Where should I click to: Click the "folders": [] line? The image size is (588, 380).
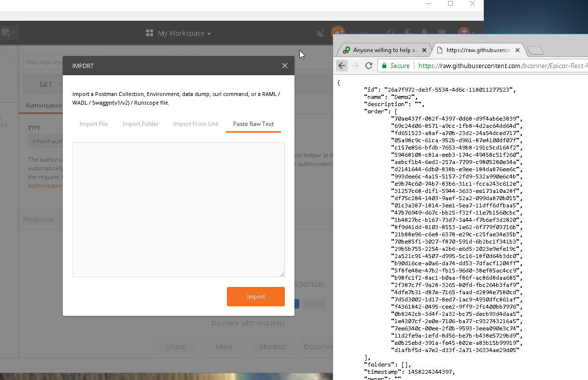tap(387, 365)
